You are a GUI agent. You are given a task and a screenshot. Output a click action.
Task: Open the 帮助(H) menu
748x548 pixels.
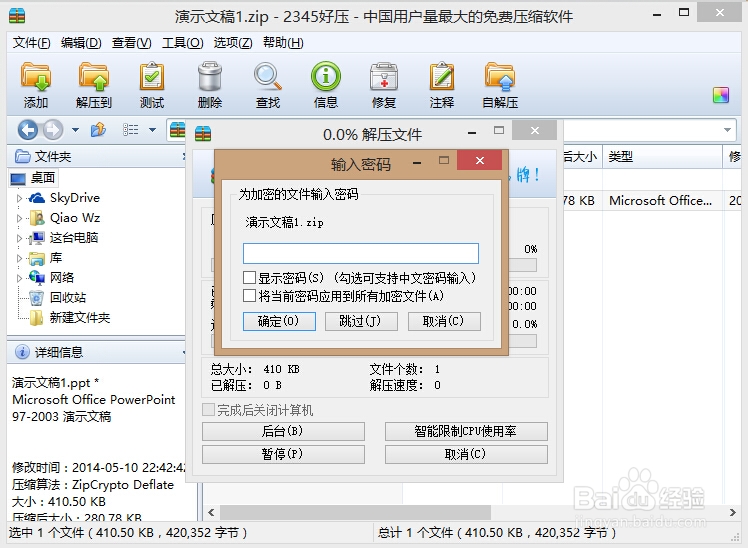click(283, 43)
